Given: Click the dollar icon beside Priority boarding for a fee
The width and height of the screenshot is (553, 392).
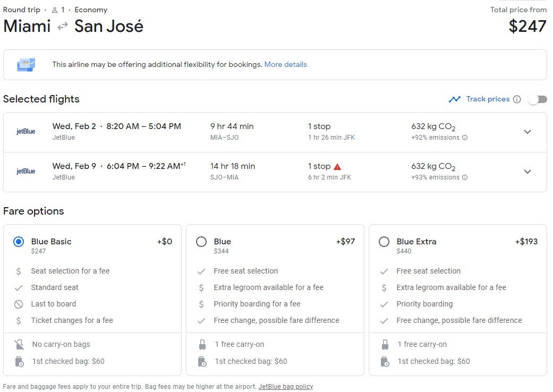Looking at the screenshot, I should pos(201,304).
